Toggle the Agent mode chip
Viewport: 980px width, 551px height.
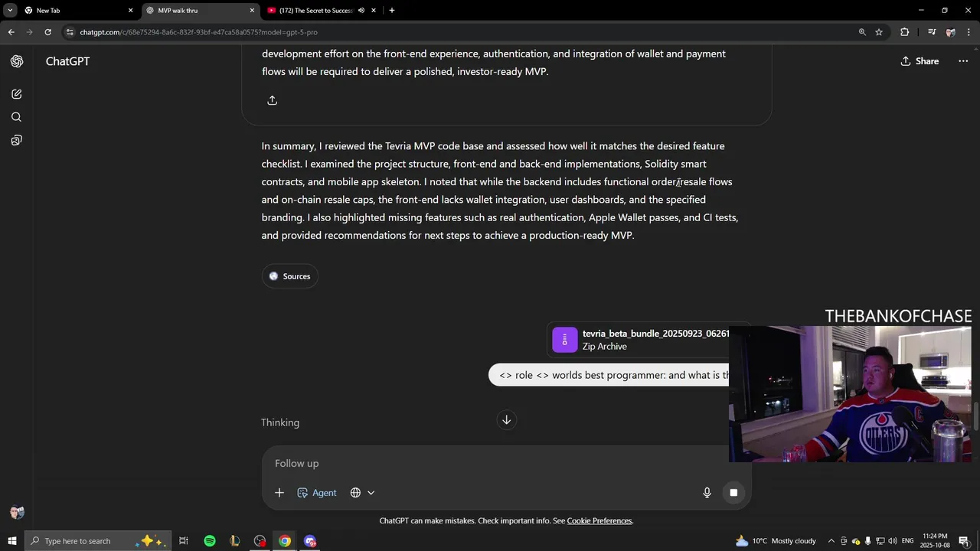[317, 493]
